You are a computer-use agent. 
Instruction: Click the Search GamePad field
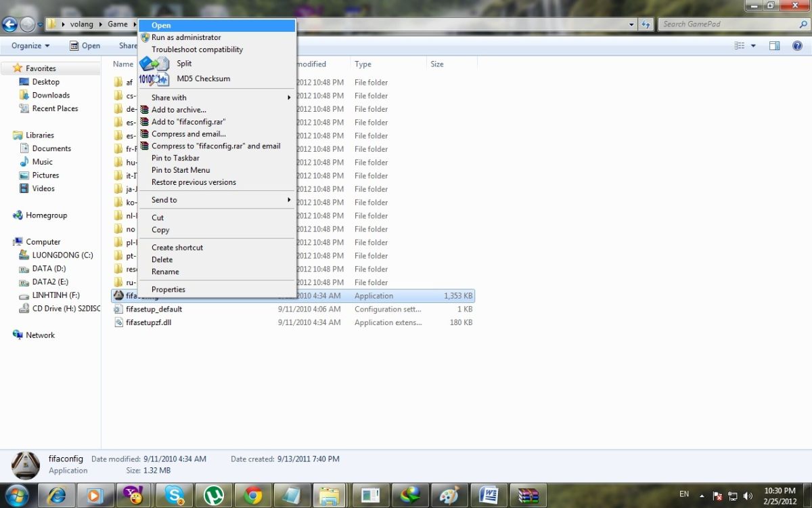point(733,24)
